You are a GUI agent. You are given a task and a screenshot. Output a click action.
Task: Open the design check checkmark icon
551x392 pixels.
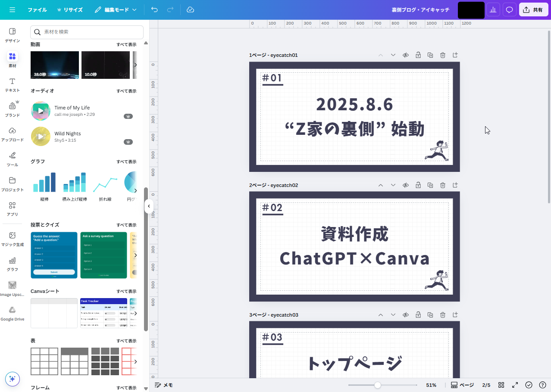(x=529, y=385)
